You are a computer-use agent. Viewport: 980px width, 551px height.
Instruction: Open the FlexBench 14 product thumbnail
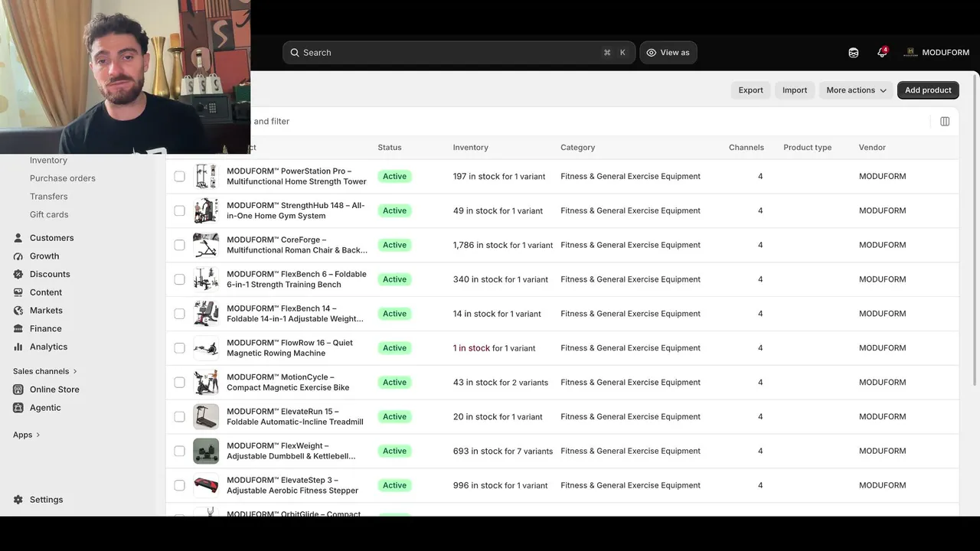click(x=206, y=314)
